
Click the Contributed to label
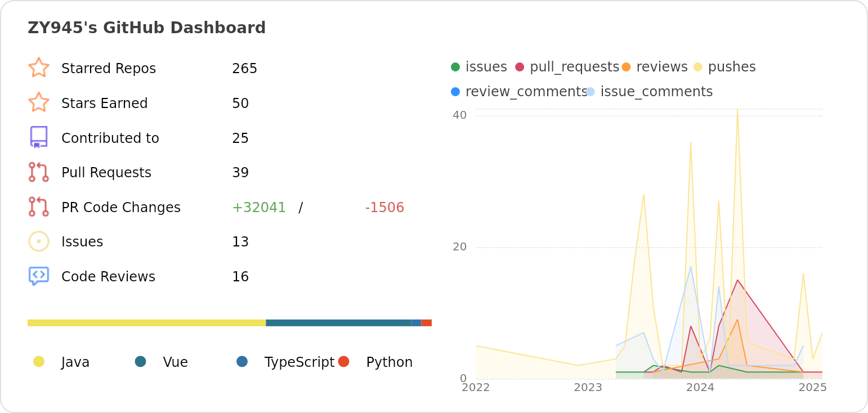[110, 138]
